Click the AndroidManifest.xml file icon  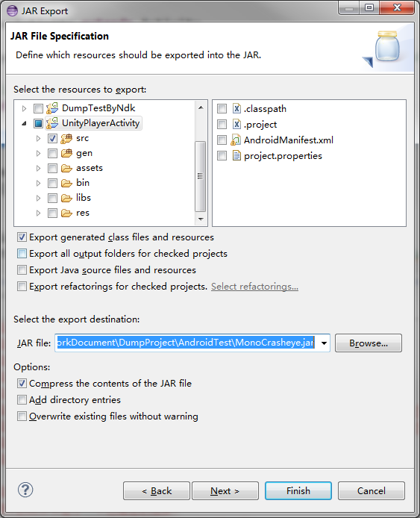click(x=236, y=140)
